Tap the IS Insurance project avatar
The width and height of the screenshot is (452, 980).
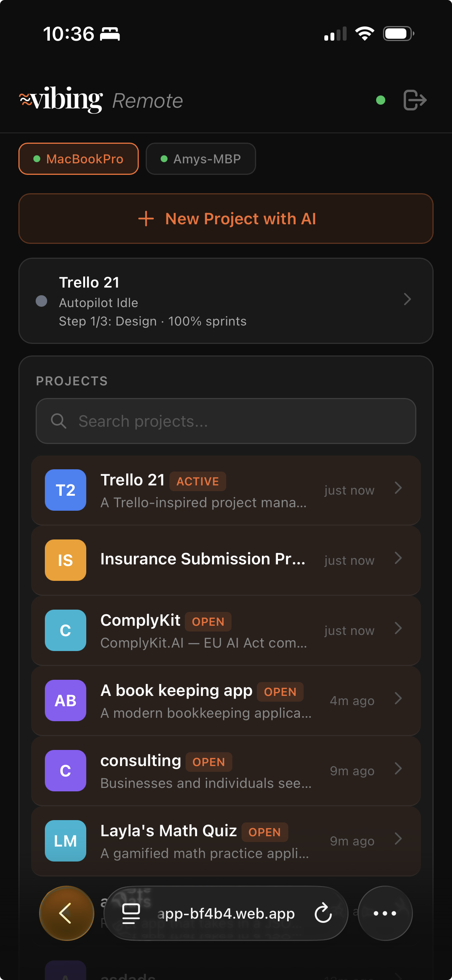66,560
